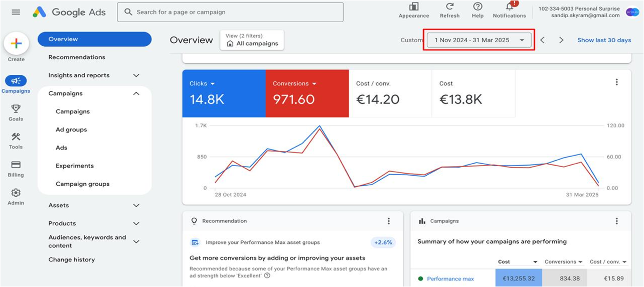
Task: Expand Insights and reports section
Action: click(x=136, y=75)
